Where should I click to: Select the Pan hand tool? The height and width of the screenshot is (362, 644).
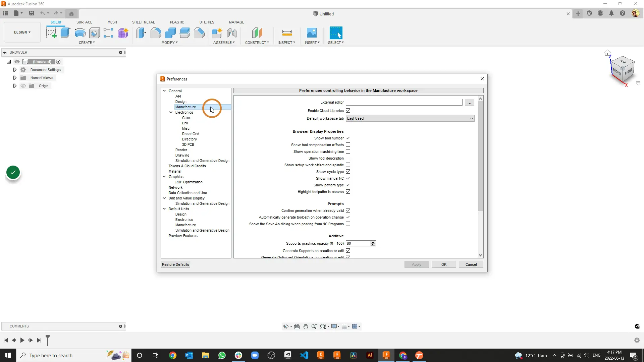(x=306, y=326)
